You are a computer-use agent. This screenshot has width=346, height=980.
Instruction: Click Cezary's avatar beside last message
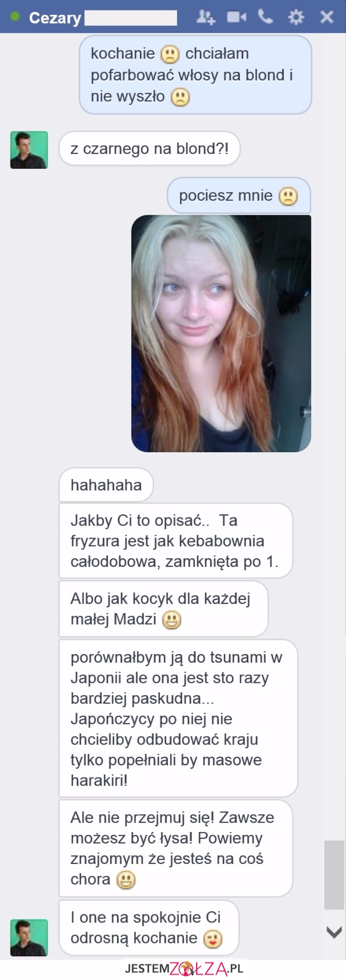[x=29, y=938]
